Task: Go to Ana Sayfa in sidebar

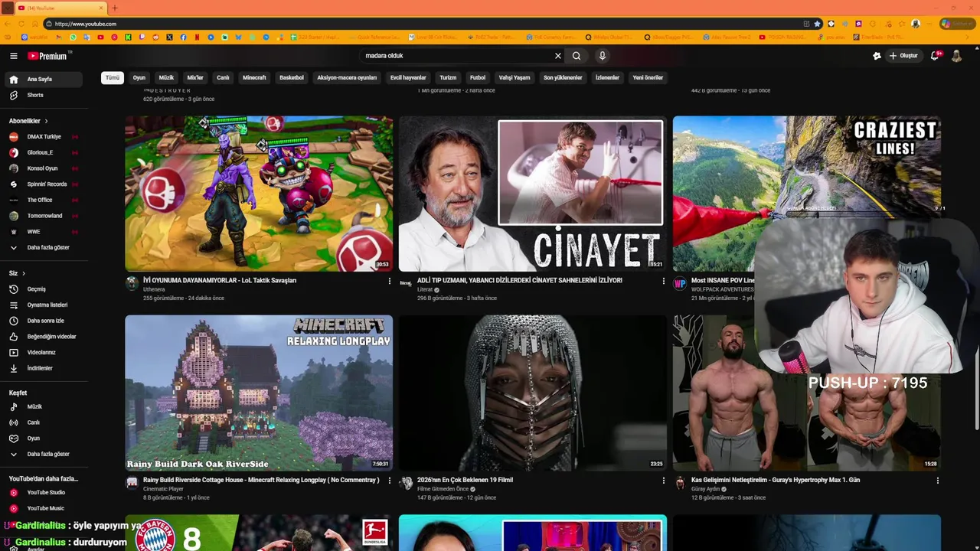Action: pos(44,80)
